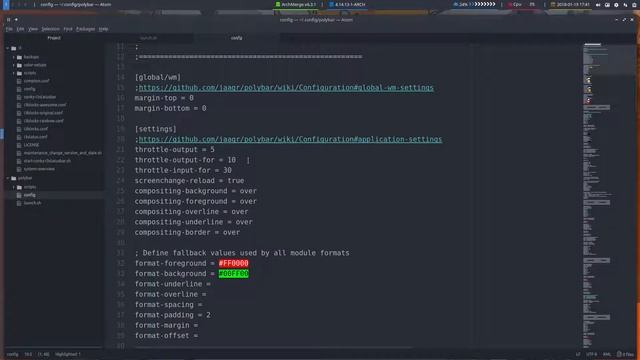Click the [global/wm] section header
Viewport: 640px width, 360px height.
coord(158,77)
